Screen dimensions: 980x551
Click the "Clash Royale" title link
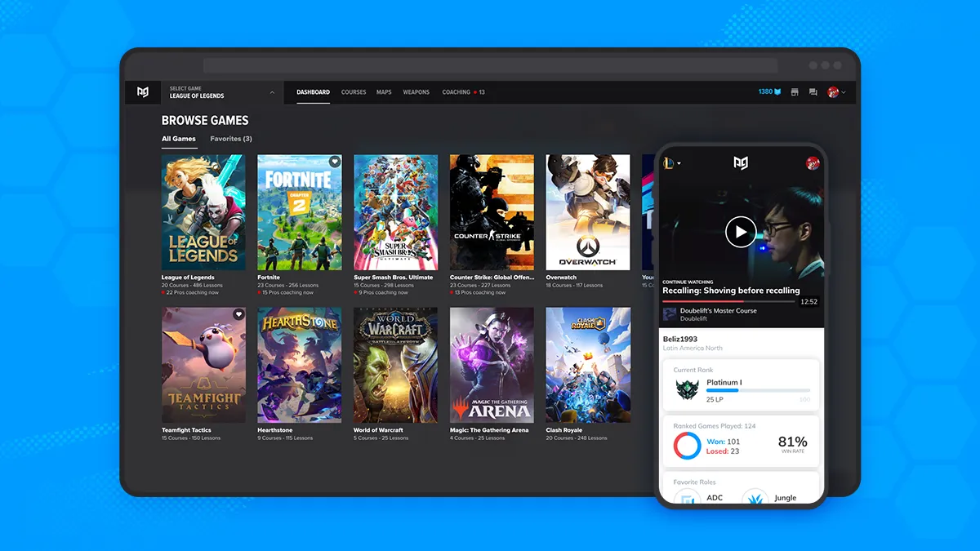[x=564, y=430]
